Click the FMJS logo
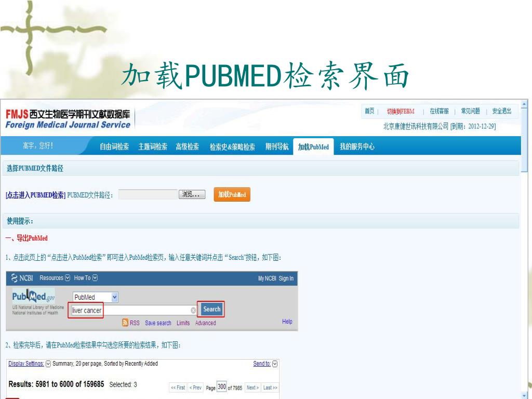532x399 pixels. [x=68, y=119]
